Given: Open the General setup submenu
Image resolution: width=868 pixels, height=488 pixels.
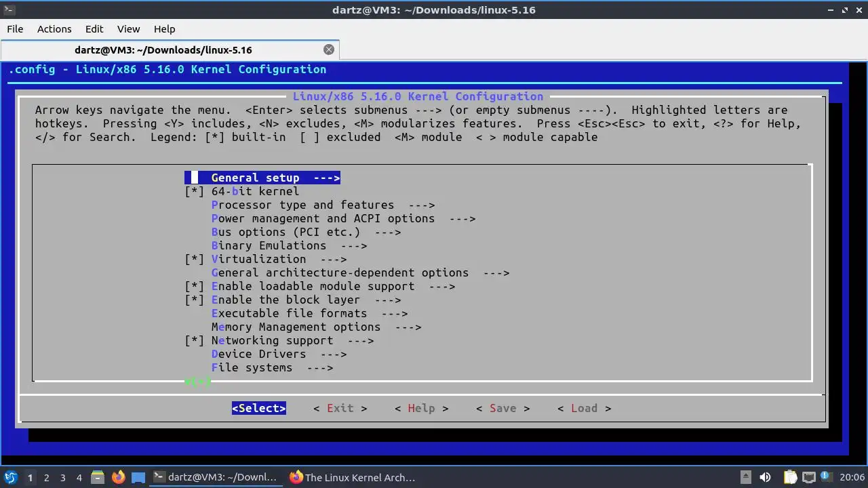Looking at the screenshot, I should (262, 178).
